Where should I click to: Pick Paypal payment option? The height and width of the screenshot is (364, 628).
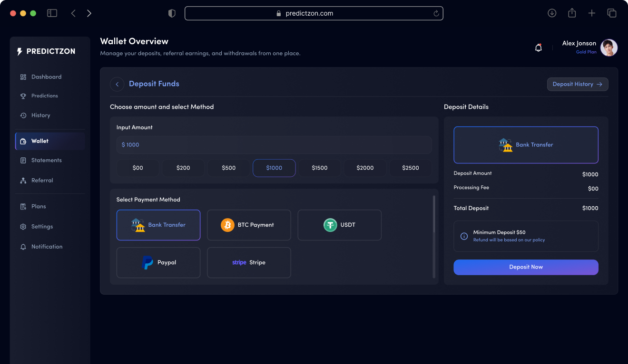pos(158,262)
